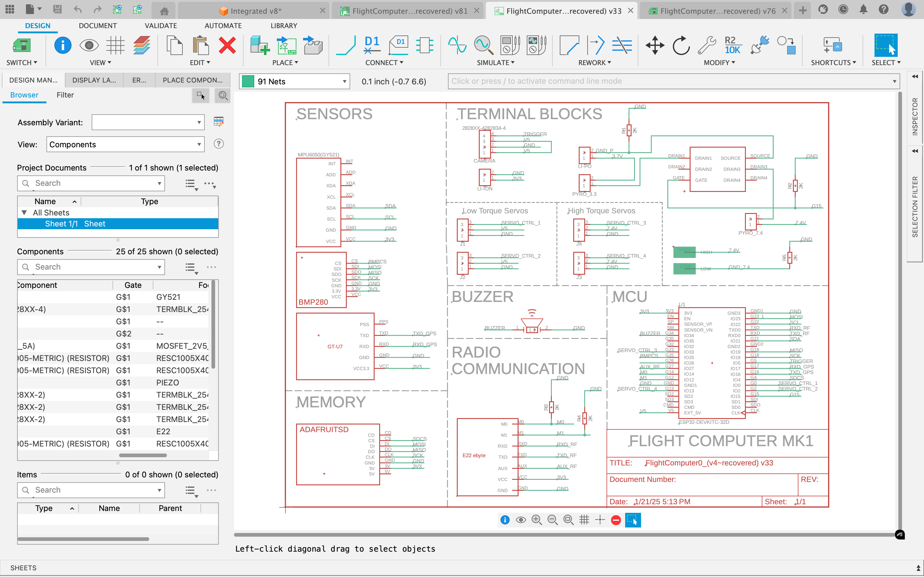Switch to the DOCUMENT ribbon tab

tap(98, 26)
